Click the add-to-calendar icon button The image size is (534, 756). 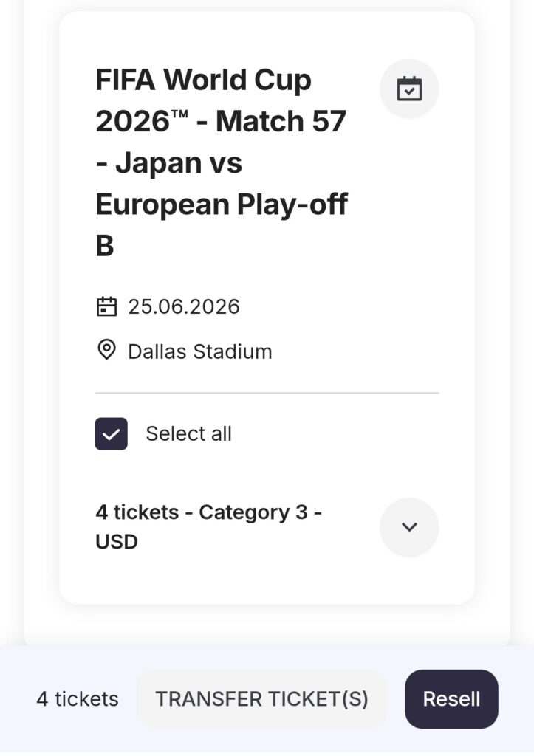409,89
